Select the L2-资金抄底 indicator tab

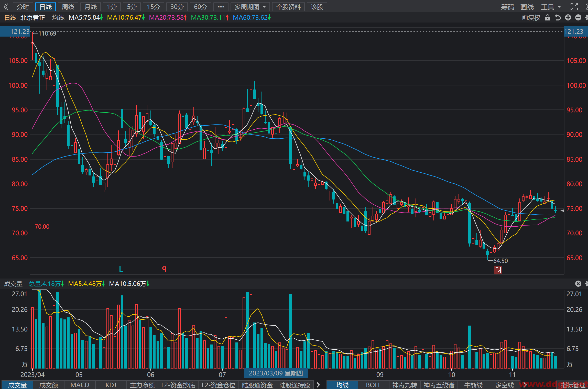178,385
